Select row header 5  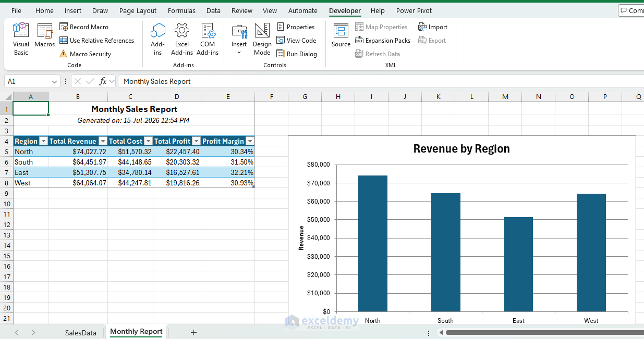(6, 152)
